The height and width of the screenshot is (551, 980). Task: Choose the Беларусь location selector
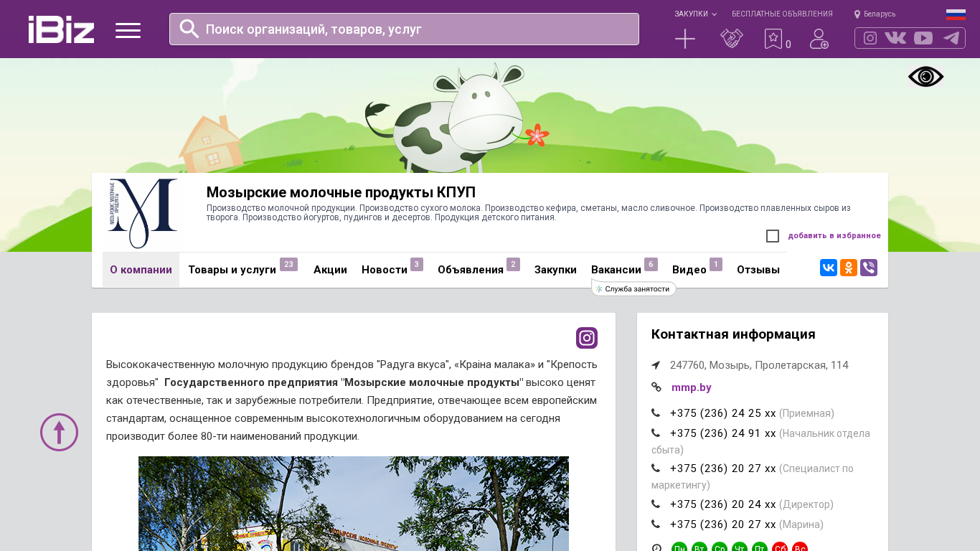(875, 14)
